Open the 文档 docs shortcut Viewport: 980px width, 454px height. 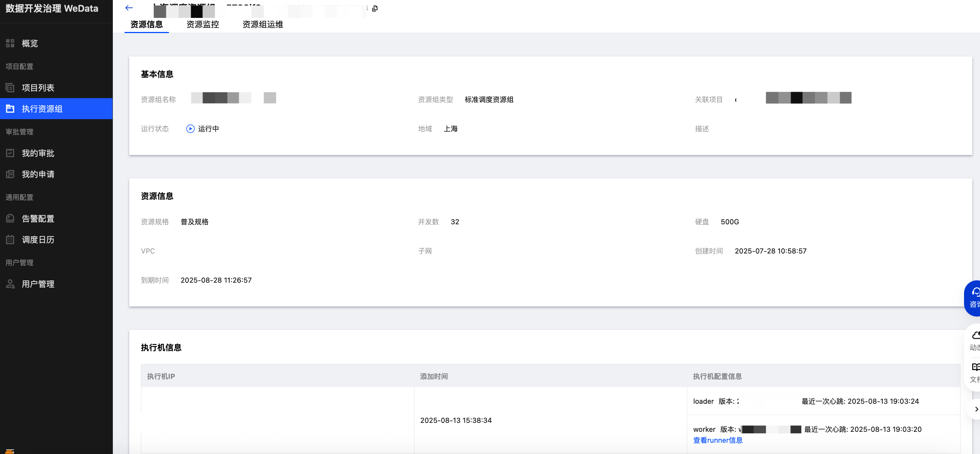pyautogui.click(x=975, y=373)
